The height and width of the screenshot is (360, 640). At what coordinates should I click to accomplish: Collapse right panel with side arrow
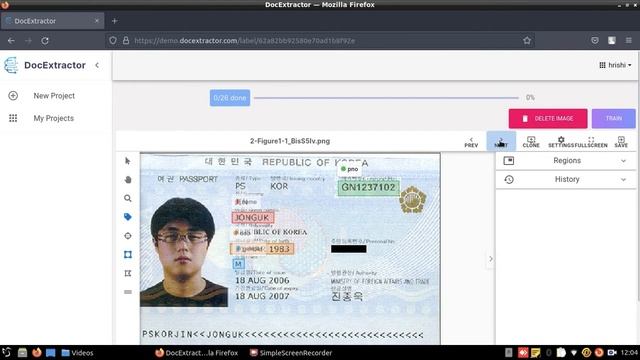[491, 259]
